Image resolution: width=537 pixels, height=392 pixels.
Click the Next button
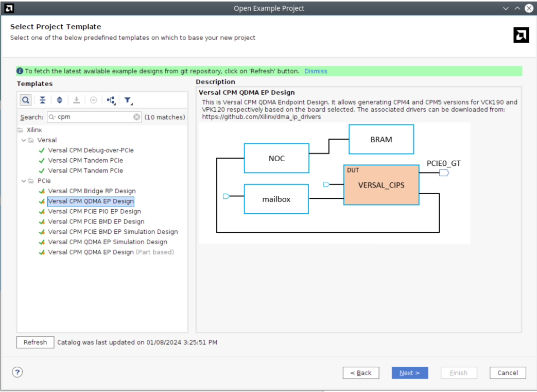click(409, 373)
